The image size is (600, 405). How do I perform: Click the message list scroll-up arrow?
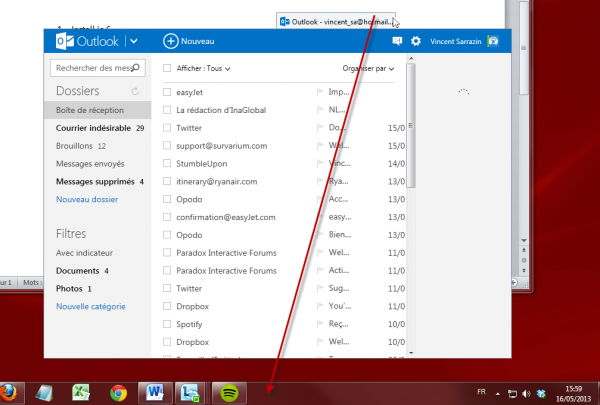coord(411,59)
